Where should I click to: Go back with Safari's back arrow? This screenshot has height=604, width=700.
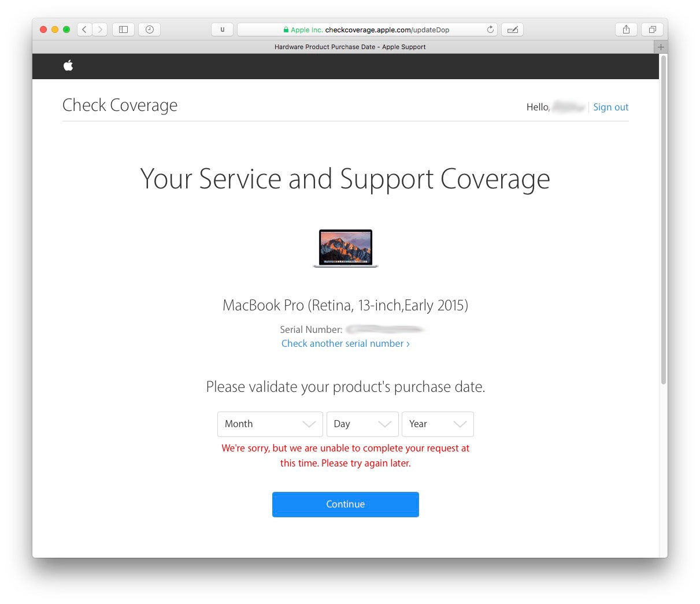(x=84, y=29)
